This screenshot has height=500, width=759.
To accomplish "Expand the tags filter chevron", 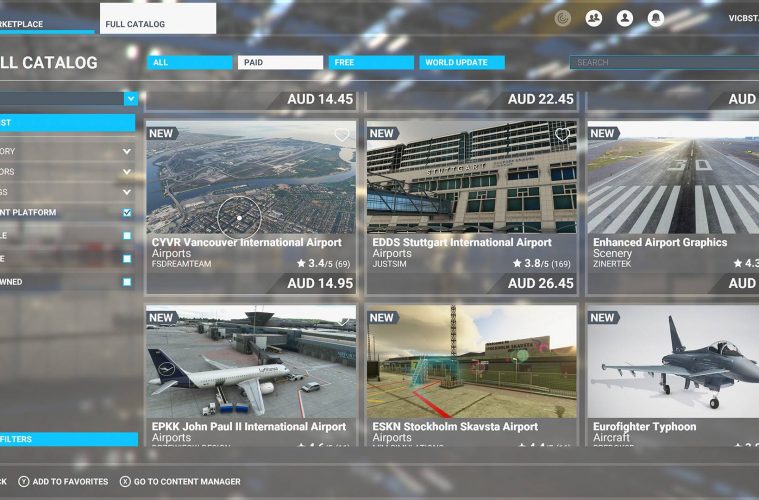I will (x=127, y=192).
